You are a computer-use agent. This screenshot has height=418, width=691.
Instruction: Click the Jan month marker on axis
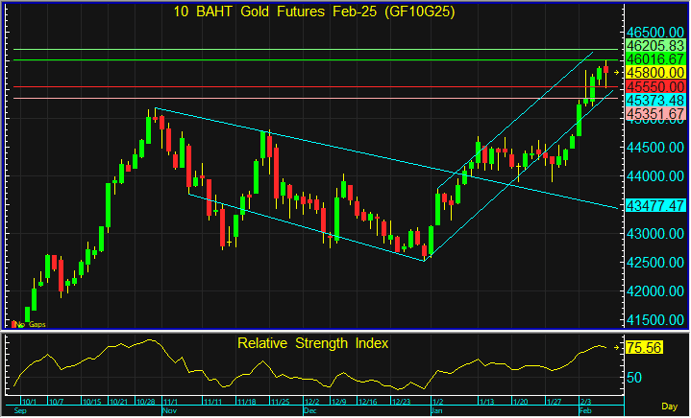point(436,410)
